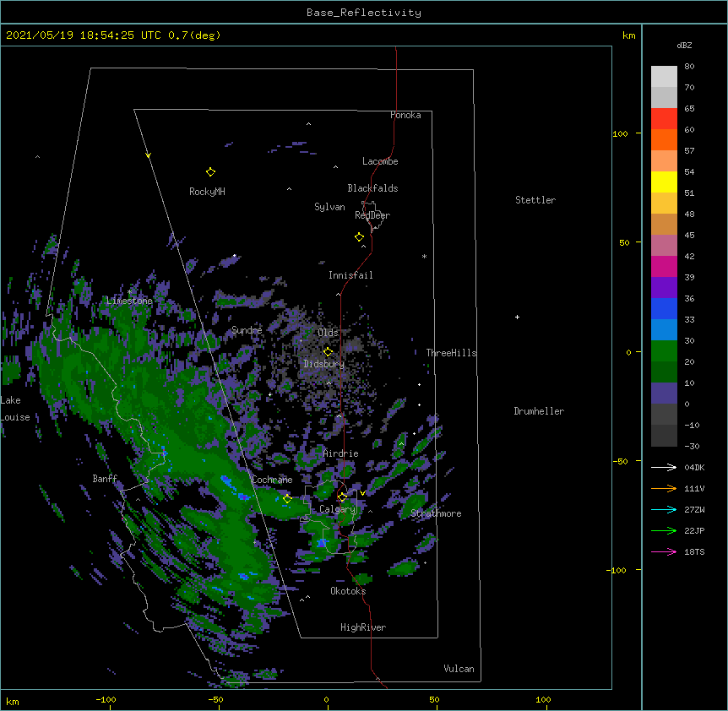Click the yellow 54 dBZ color band
The image size is (728, 711).
664,182
